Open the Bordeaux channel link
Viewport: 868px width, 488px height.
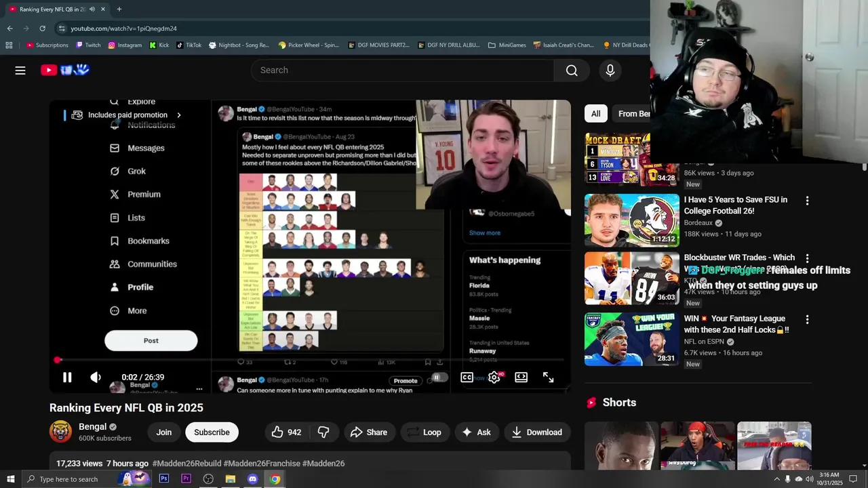(698, 223)
